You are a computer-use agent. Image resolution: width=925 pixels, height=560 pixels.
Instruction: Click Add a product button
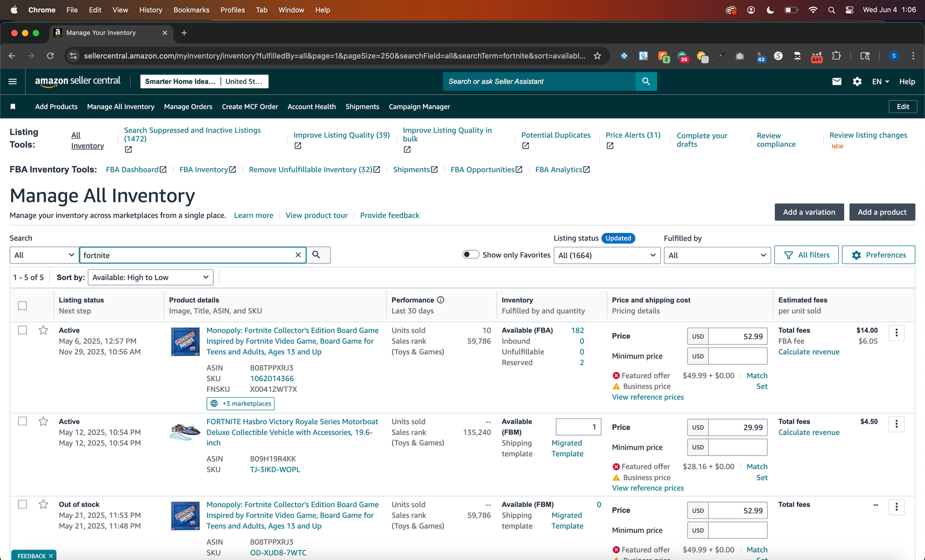[882, 212]
